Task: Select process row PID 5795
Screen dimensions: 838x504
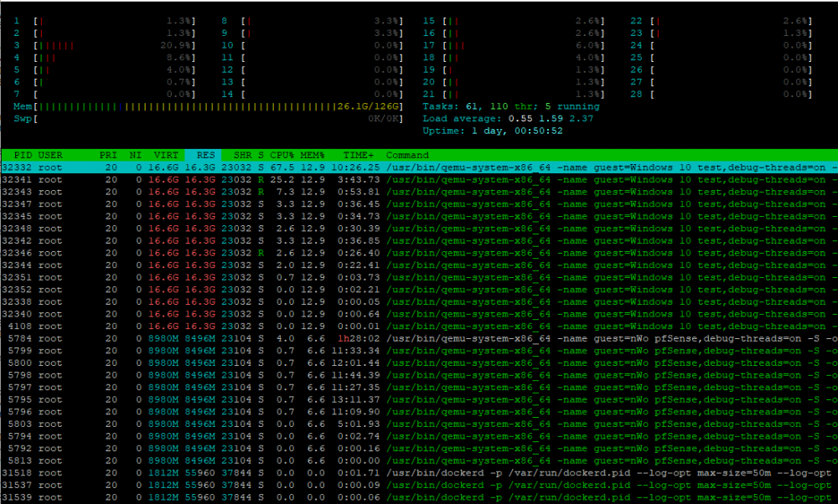Action: pyautogui.click(x=419, y=400)
